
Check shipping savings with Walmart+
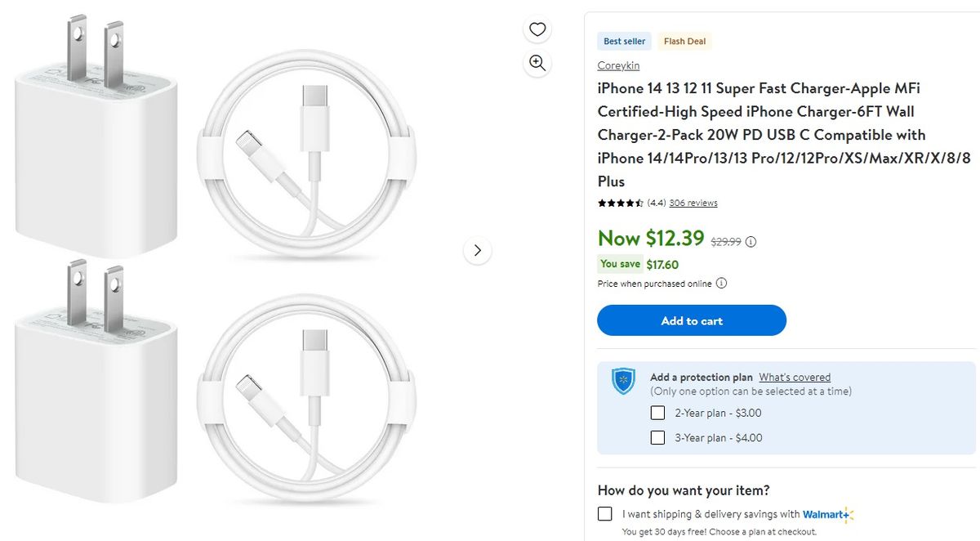[604, 514]
